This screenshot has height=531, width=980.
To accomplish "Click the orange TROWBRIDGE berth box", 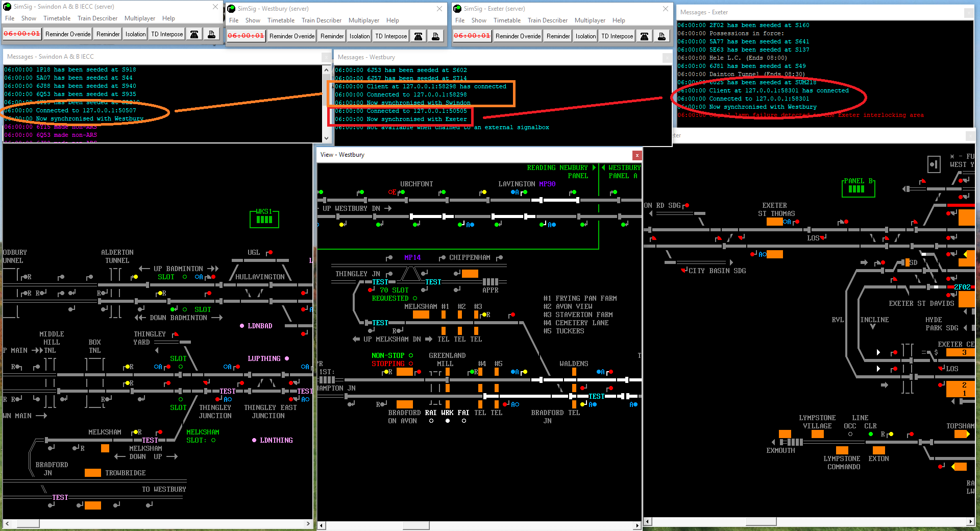I will [92, 473].
